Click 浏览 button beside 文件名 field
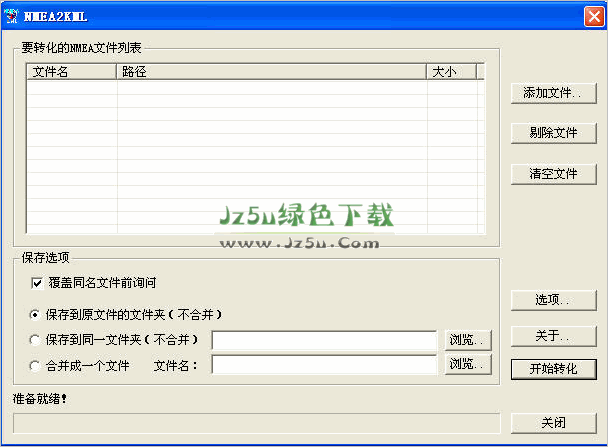Viewport: 608px width, 447px height. 468,364
